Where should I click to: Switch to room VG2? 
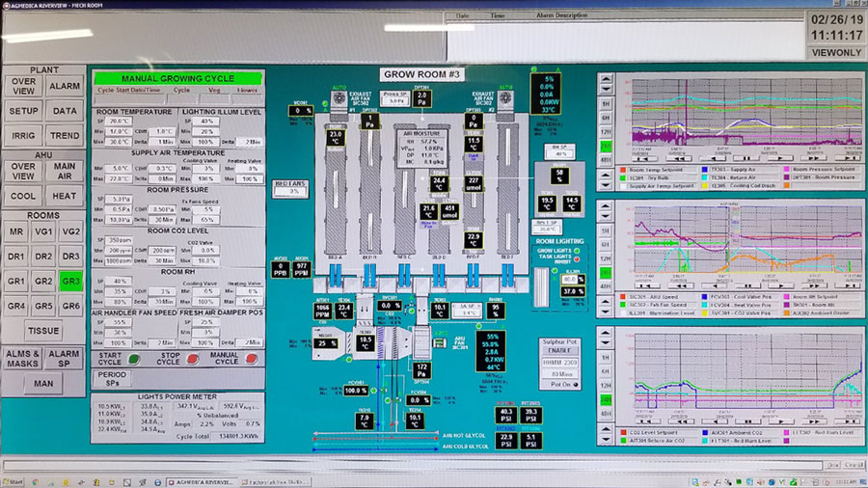click(x=70, y=231)
